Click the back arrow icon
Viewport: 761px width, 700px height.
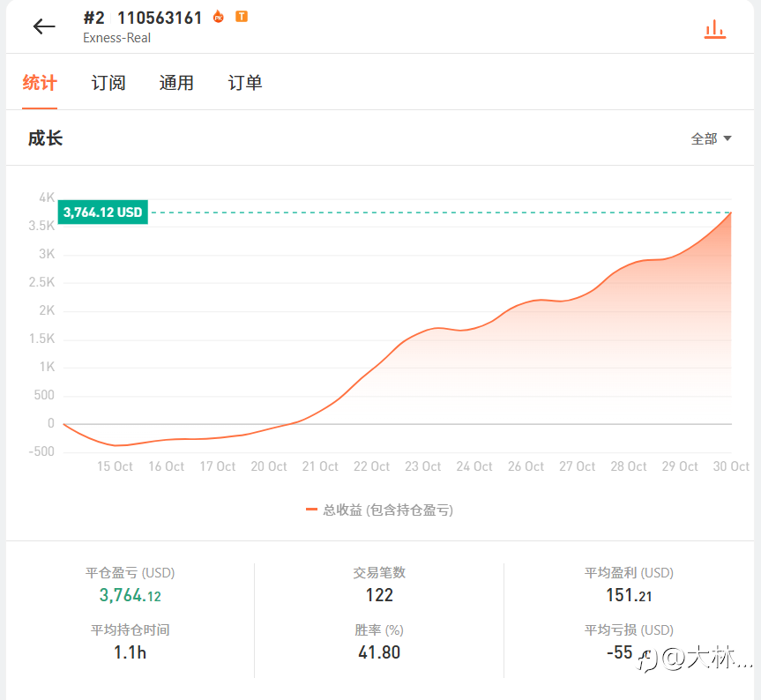[44, 26]
